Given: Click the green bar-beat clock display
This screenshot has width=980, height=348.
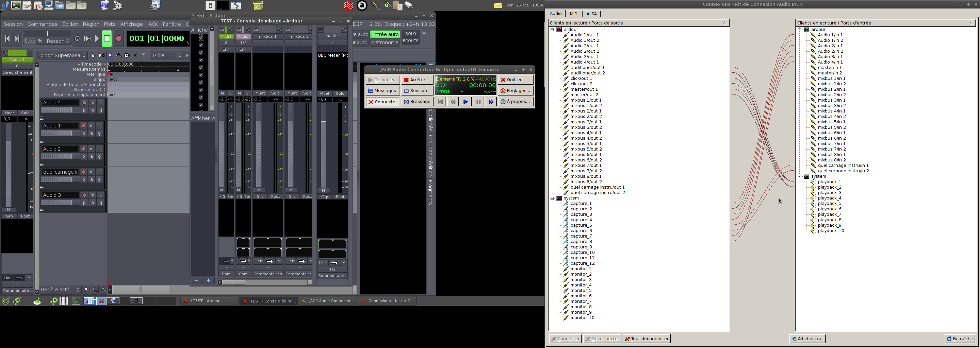Looking at the screenshot, I should click(157, 39).
